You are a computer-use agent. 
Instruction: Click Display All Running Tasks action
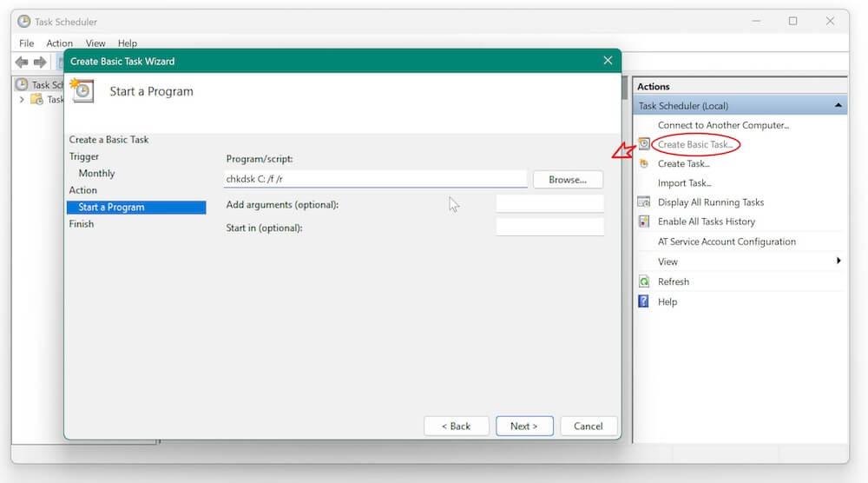711,202
